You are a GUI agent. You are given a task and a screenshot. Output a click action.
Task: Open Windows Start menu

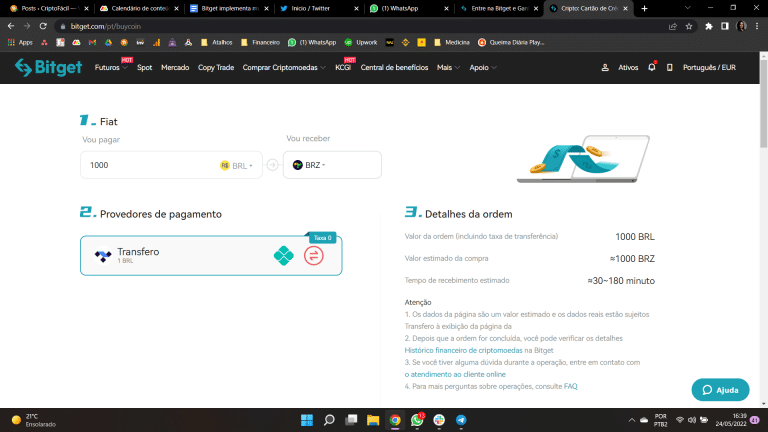click(x=307, y=420)
